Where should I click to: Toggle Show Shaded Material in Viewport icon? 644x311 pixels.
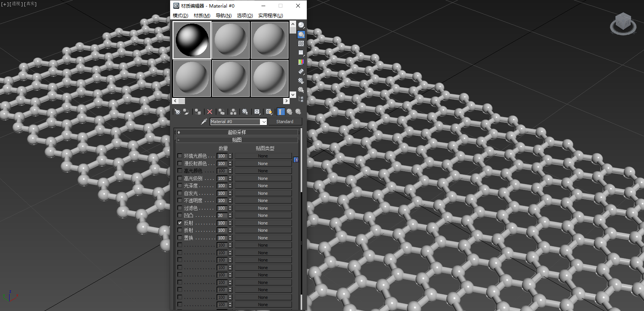[x=269, y=112]
